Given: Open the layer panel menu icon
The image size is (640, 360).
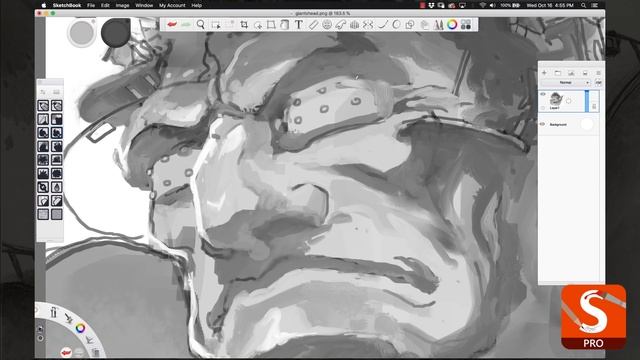Looking at the screenshot, I should coord(598,73).
